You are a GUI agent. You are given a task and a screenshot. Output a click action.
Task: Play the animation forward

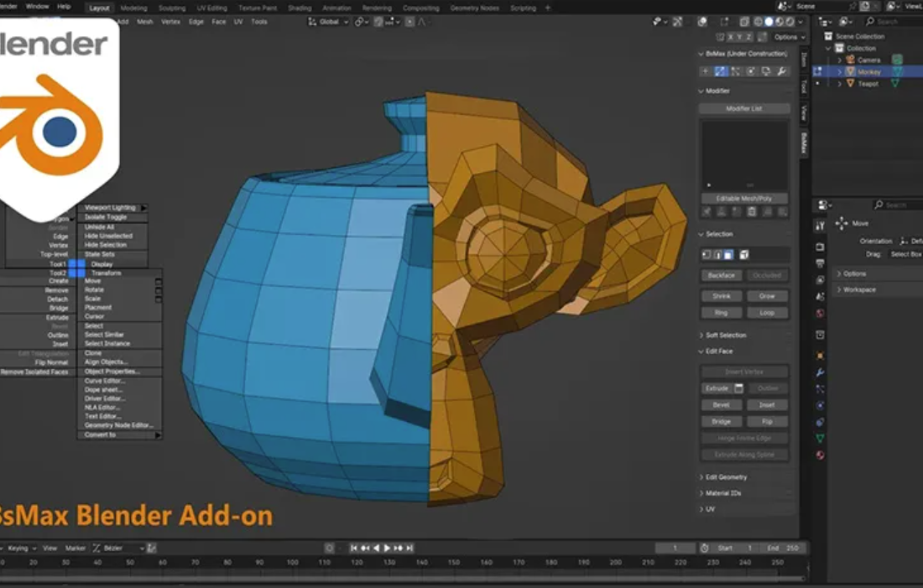[x=388, y=548]
